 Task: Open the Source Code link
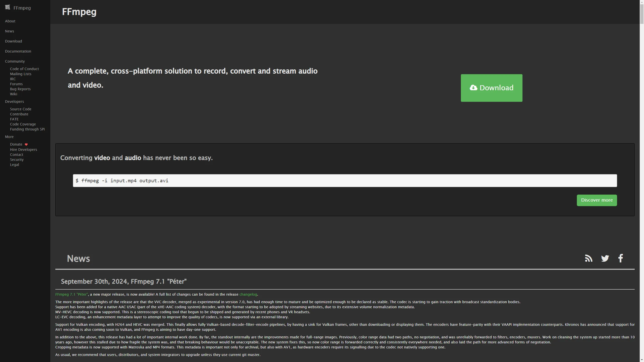coord(21,109)
